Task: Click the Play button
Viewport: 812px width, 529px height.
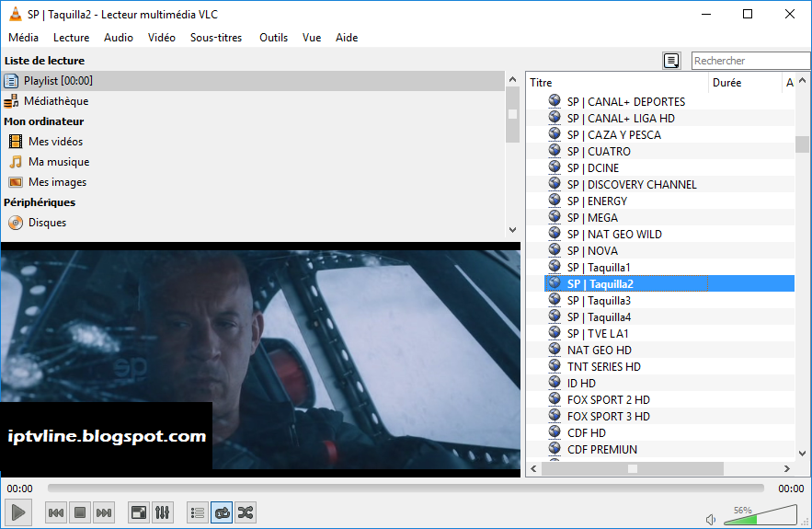Action: 18,512
